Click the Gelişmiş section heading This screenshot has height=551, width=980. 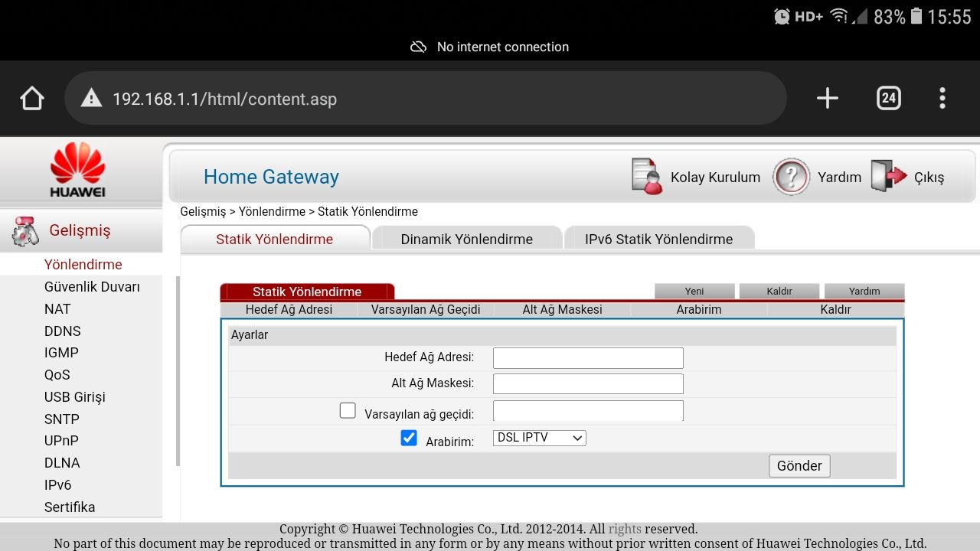point(80,230)
